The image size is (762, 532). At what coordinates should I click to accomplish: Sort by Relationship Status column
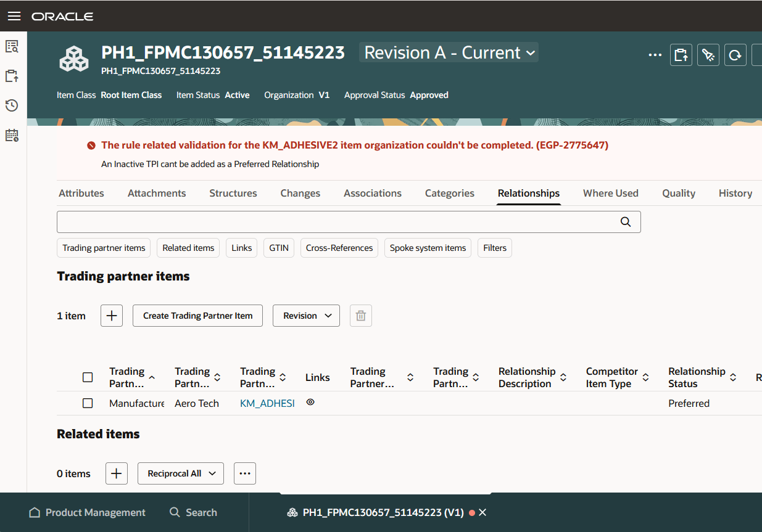(734, 377)
